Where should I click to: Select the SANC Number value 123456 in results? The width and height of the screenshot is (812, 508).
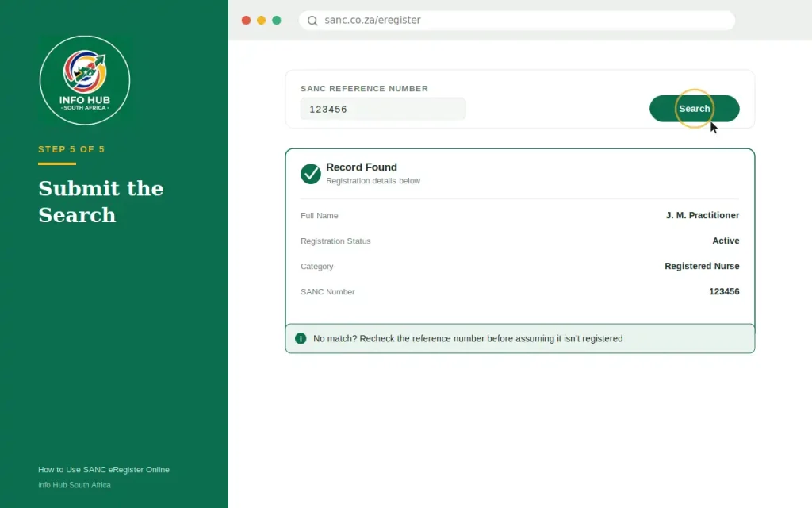click(724, 291)
